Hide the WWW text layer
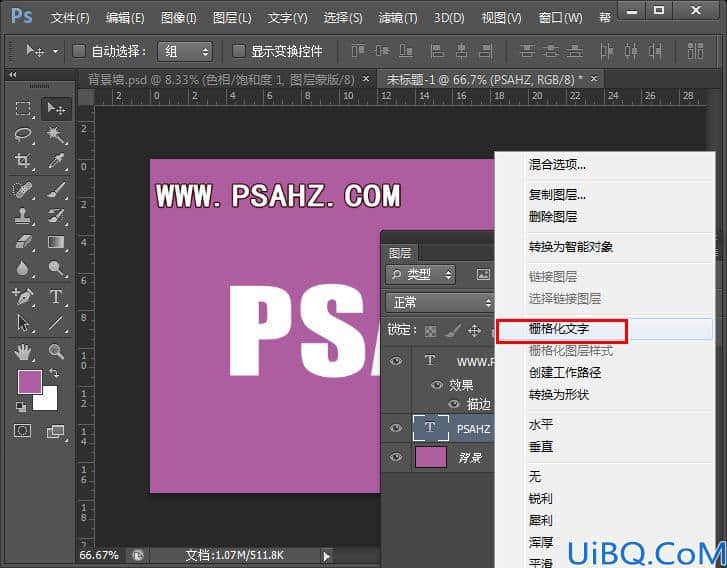 click(395, 361)
